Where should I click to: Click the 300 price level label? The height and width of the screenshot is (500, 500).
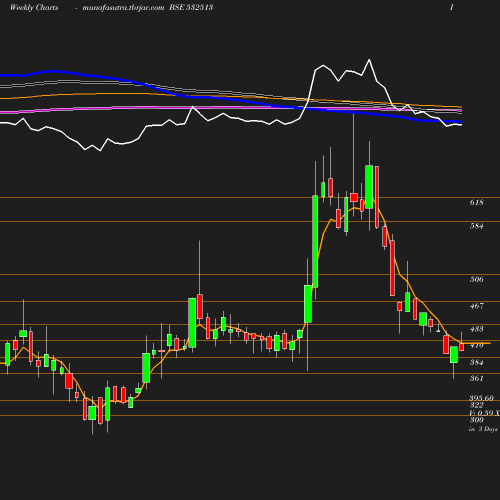coord(476,420)
